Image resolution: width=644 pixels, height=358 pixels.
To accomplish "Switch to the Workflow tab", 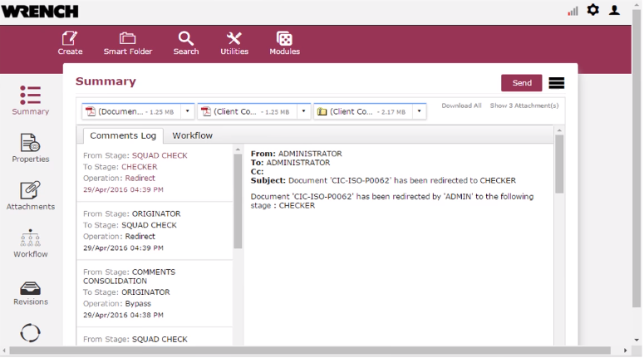I will point(192,135).
